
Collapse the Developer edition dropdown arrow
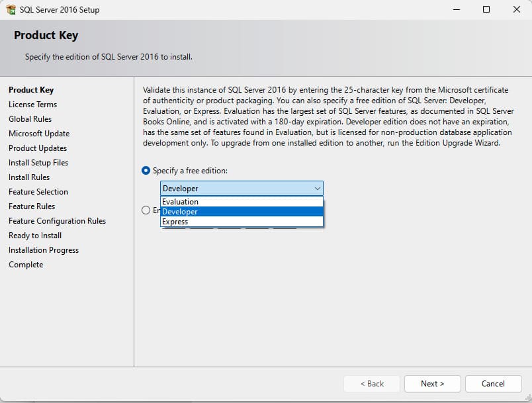coord(316,189)
